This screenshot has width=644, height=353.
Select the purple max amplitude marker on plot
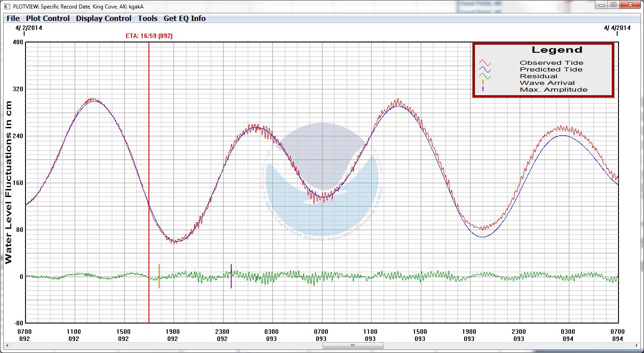click(x=231, y=276)
